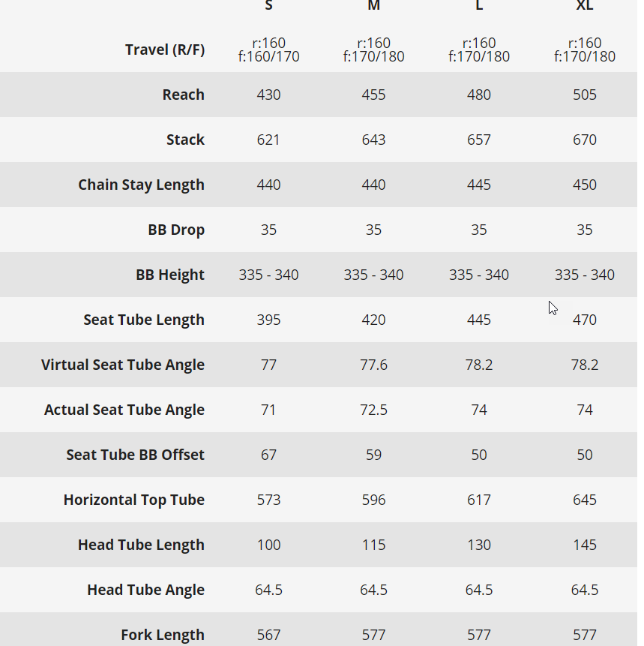Click the 77.6 virtual seat angle value
This screenshot has width=644, height=646.
coord(373,365)
